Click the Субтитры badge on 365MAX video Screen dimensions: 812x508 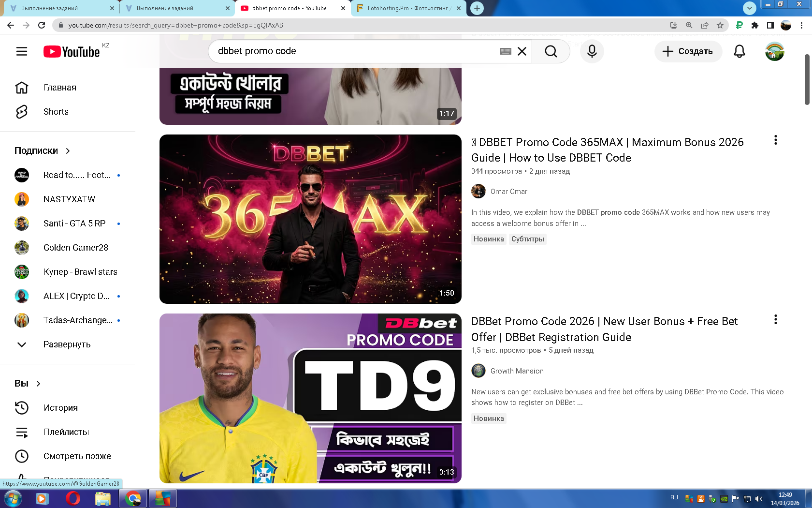(x=528, y=239)
